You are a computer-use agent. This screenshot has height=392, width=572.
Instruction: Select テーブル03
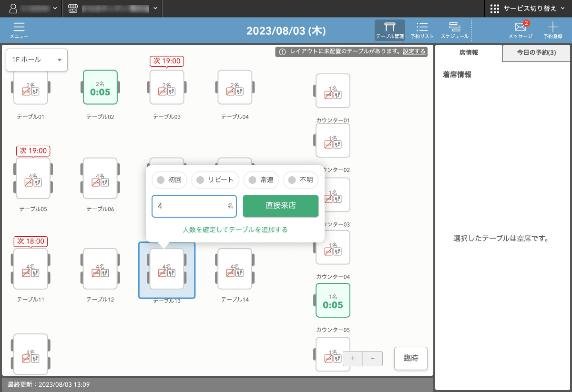coord(167,87)
